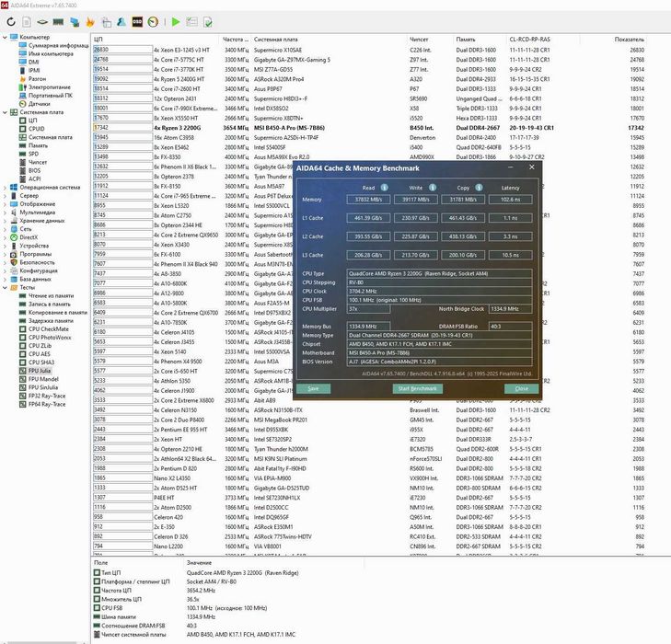Open the report page icon in toolbar
This screenshot has width=671, height=644.
pos(27,22)
